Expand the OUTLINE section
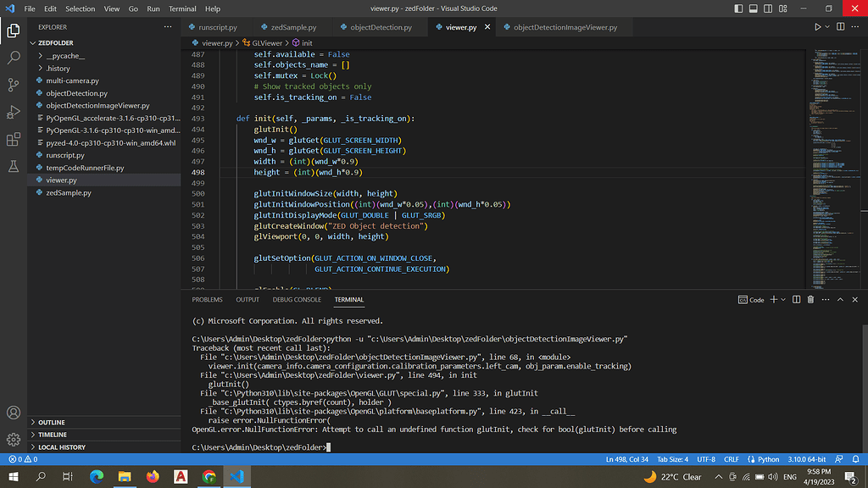The height and width of the screenshot is (488, 868). click(x=51, y=422)
